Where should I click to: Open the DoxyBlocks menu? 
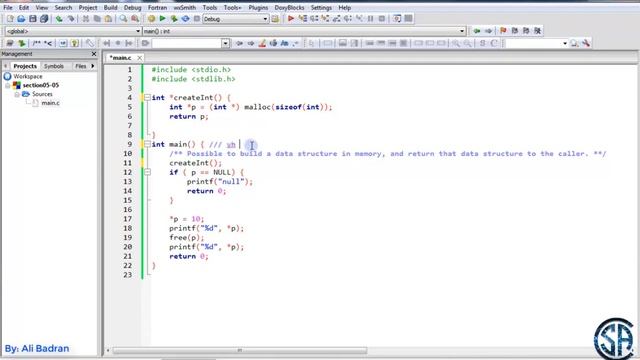(x=289, y=7)
